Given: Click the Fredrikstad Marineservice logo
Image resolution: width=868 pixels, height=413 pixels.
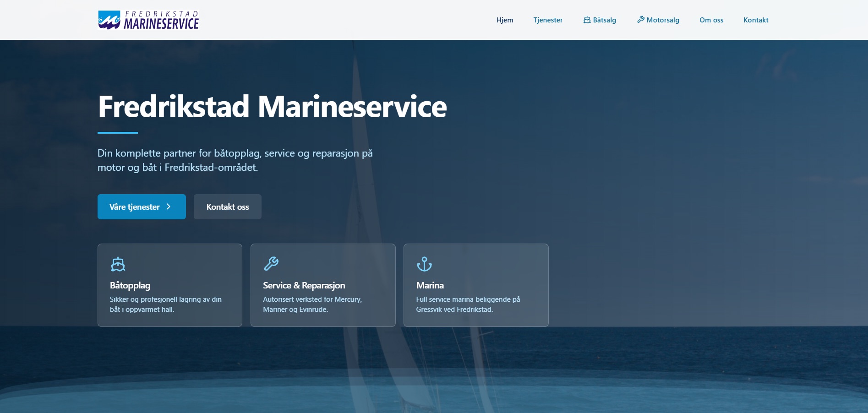Looking at the screenshot, I should pyautogui.click(x=147, y=20).
